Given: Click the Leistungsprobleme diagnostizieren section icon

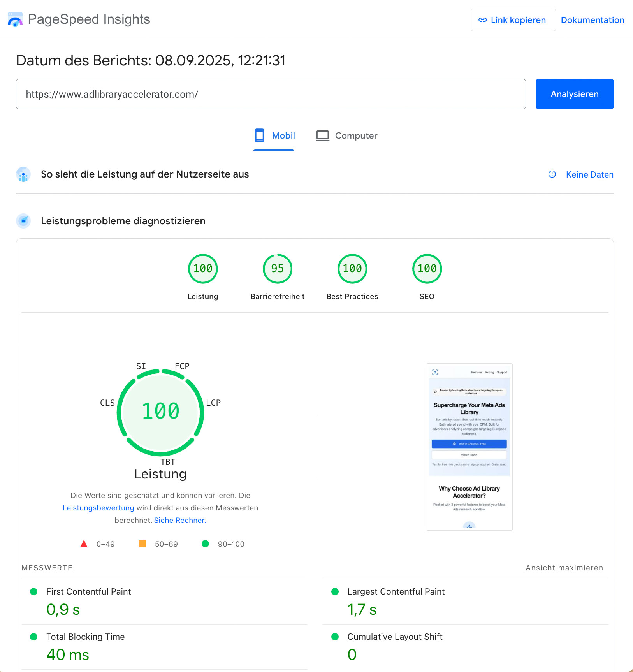Looking at the screenshot, I should click(x=23, y=221).
